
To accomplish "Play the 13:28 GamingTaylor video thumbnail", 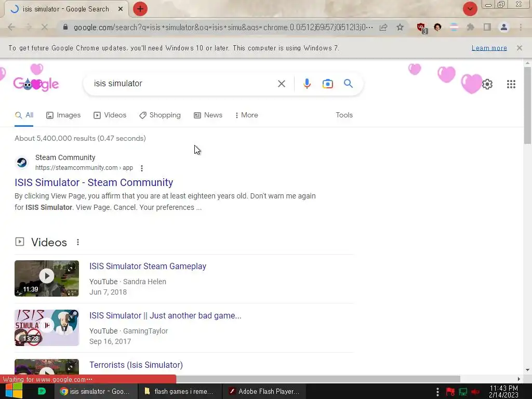I will [47, 328].
